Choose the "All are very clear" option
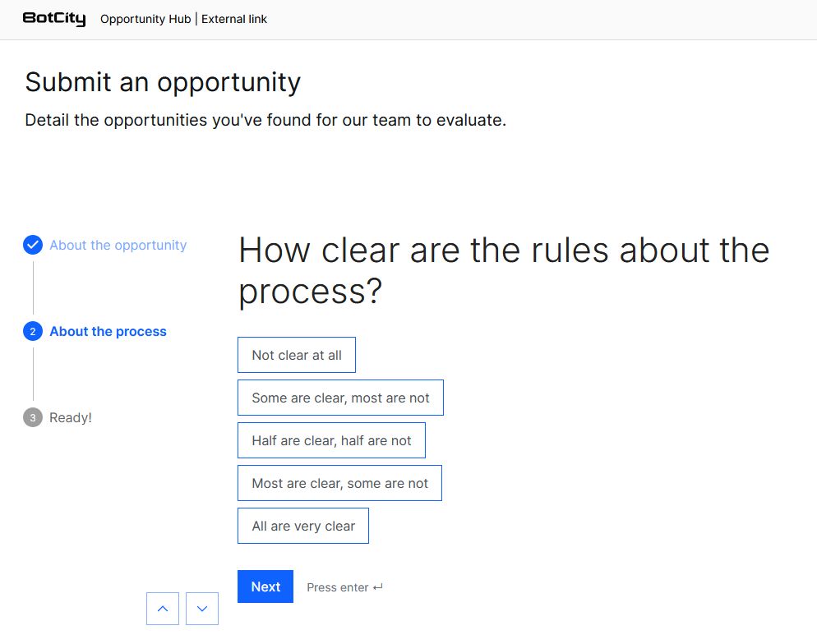817x644 pixels. [303, 526]
